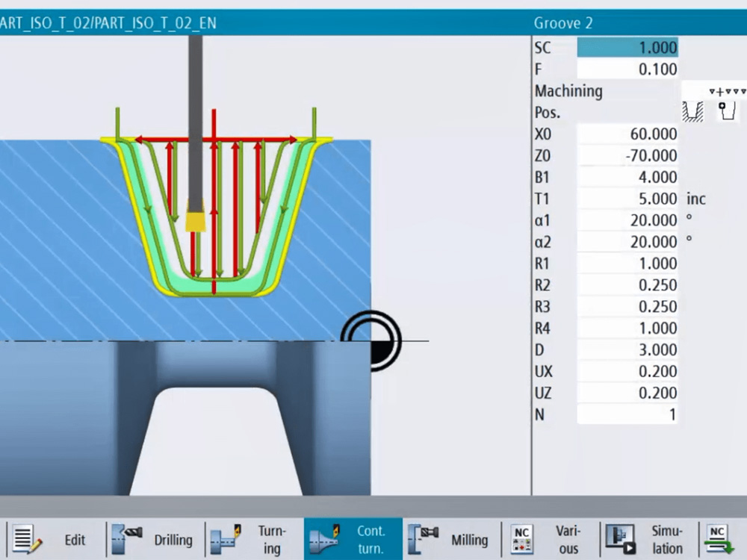
Task: Toggle the T1 'inc' dimension mode
Action: [695, 199]
